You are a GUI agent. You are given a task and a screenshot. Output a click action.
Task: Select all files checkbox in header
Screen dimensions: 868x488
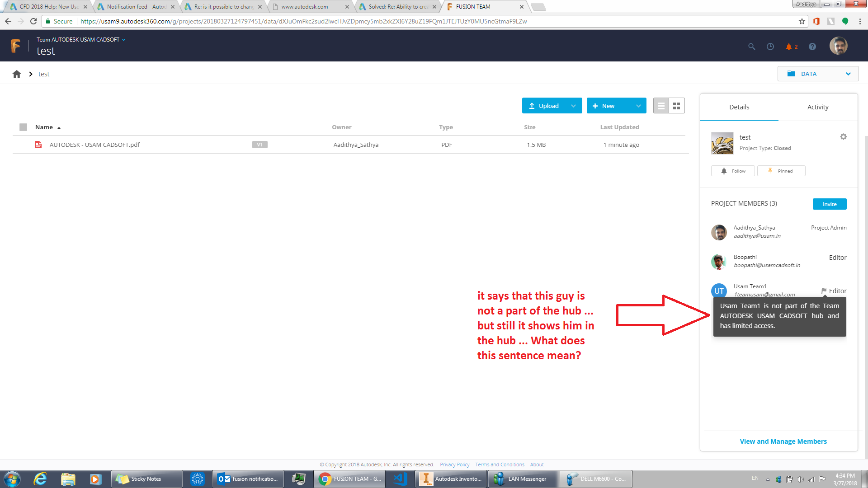(24, 127)
